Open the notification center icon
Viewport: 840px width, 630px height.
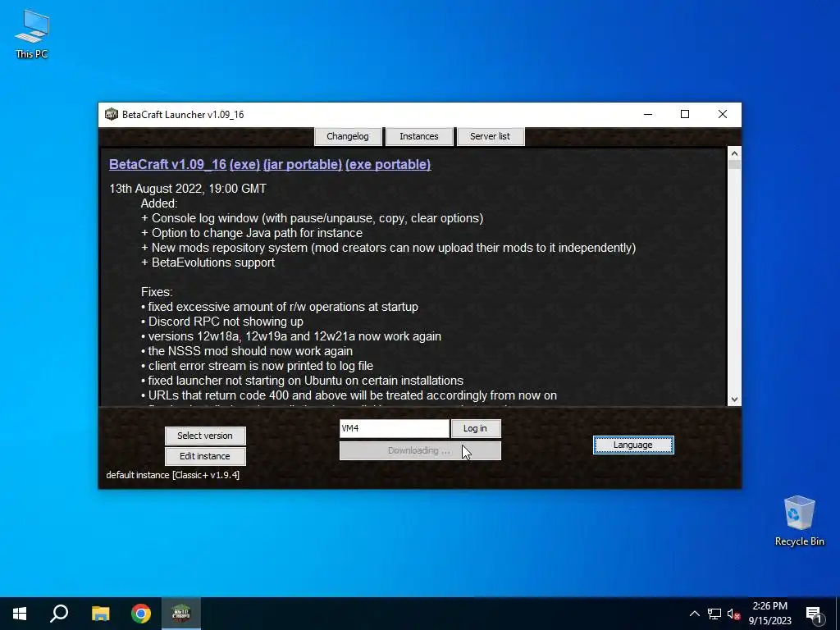(814, 614)
